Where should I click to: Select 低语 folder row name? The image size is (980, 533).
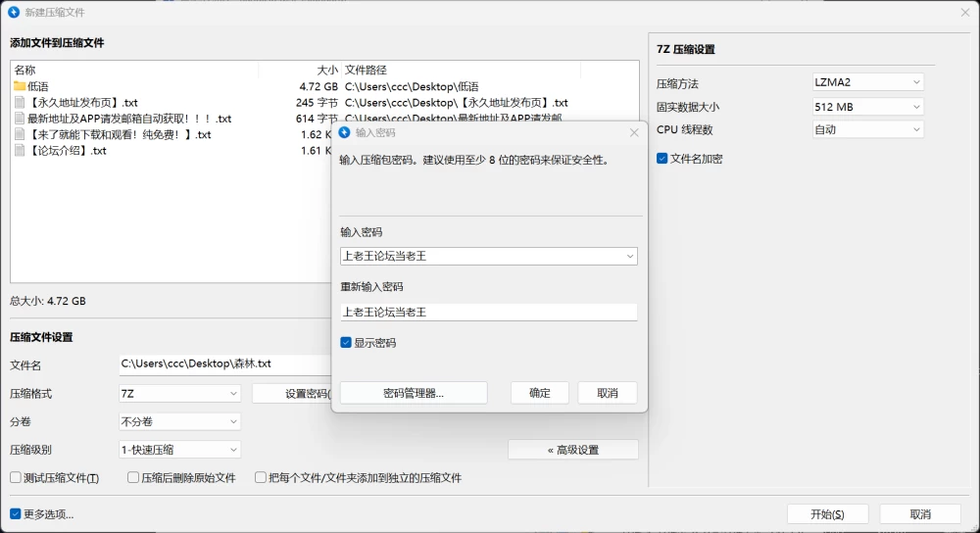tap(38, 86)
